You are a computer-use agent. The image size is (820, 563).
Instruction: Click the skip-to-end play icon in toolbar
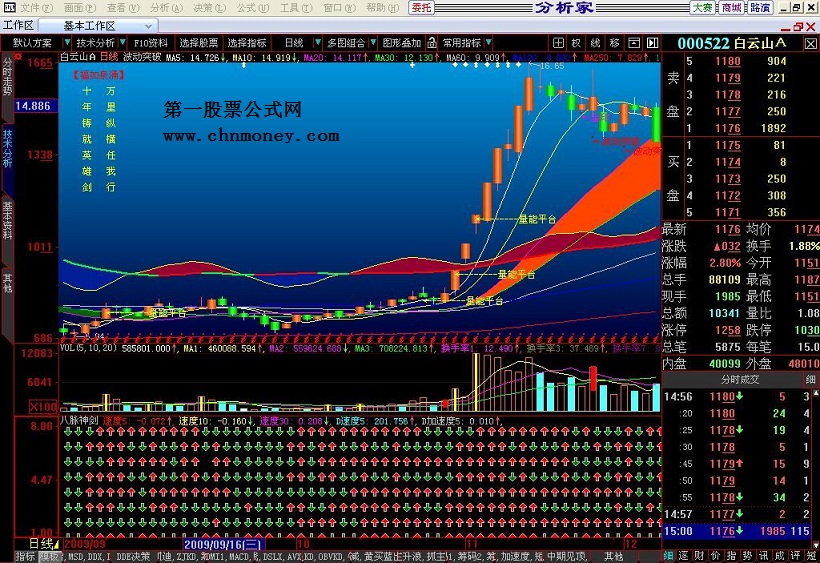click(652, 43)
